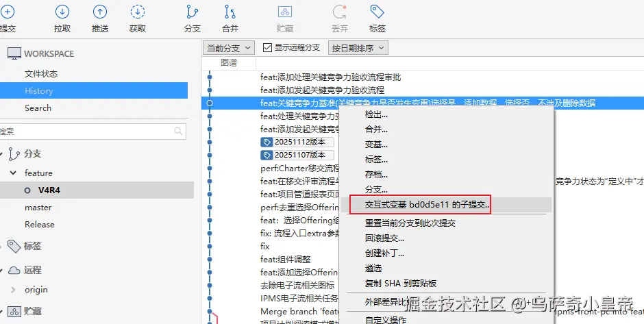
Task: Click the branch icon beside 分支 in sidebar
Action: pyautogui.click(x=14, y=154)
